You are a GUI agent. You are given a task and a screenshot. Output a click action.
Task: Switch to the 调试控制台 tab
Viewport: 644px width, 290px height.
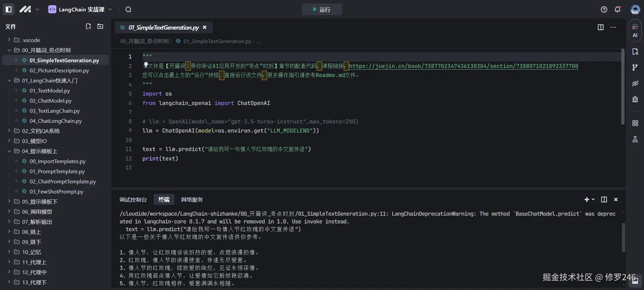click(x=133, y=200)
